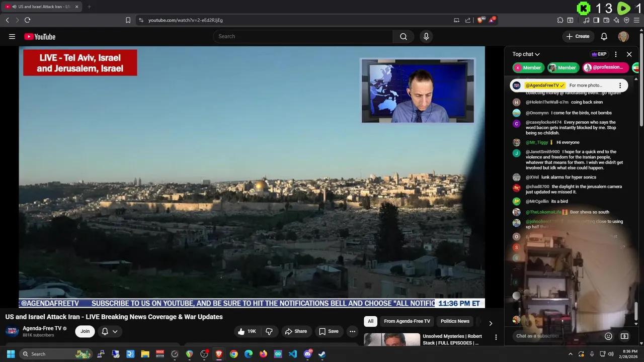Open Brave Shields lion icon
644x362 pixels.
[481, 20]
